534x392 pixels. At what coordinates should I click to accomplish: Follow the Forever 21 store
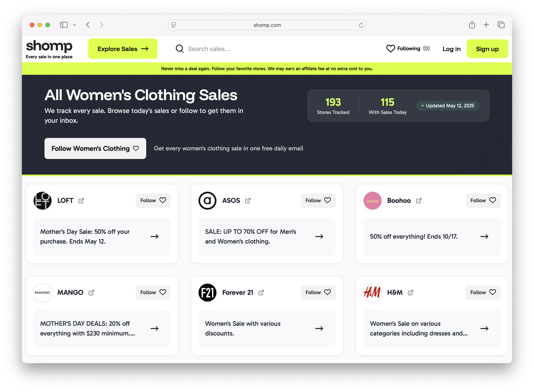[x=318, y=292]
